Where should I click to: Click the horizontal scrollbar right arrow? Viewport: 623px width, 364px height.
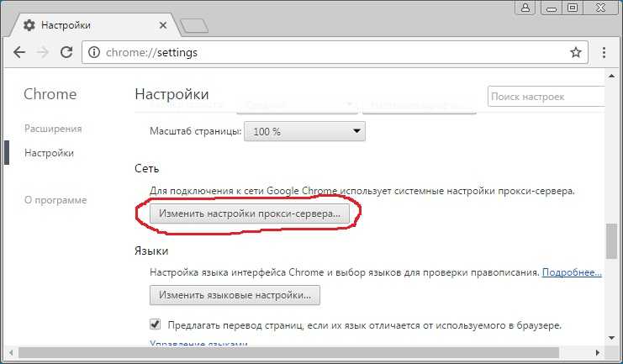point(597,352)
